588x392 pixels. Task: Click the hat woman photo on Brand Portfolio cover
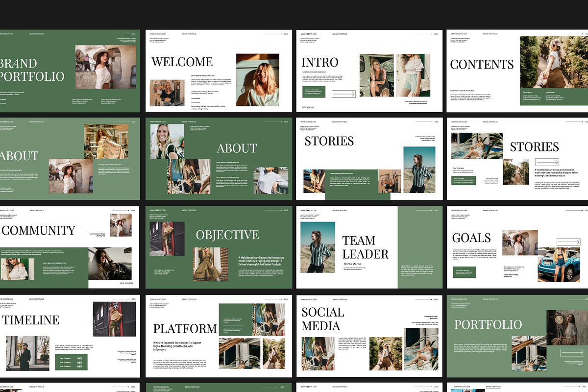pos(106,67)
